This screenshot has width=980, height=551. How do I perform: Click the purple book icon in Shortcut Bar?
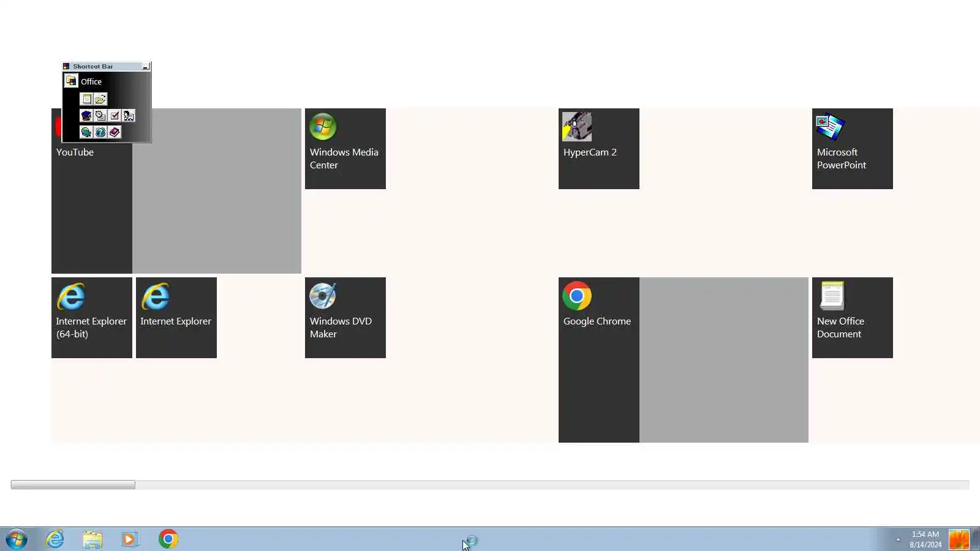[x=115, y=132]
